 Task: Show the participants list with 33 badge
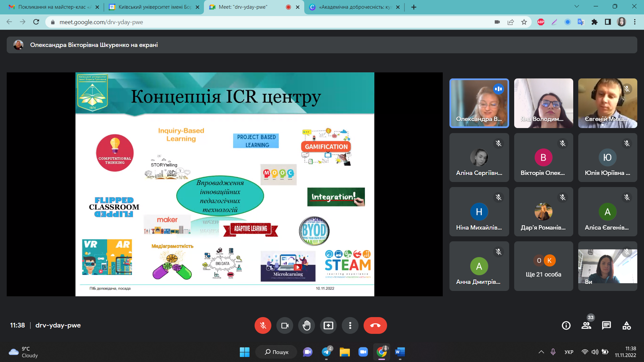coord(586,325)
